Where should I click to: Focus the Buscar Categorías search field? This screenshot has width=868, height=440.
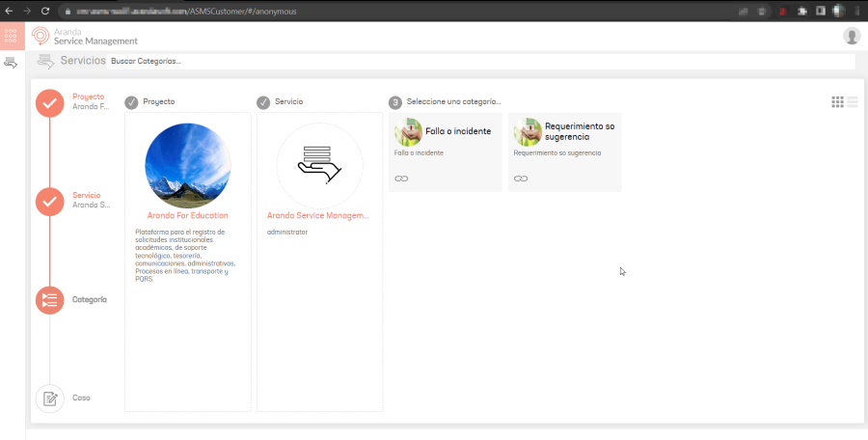click(x=480, y=62)
